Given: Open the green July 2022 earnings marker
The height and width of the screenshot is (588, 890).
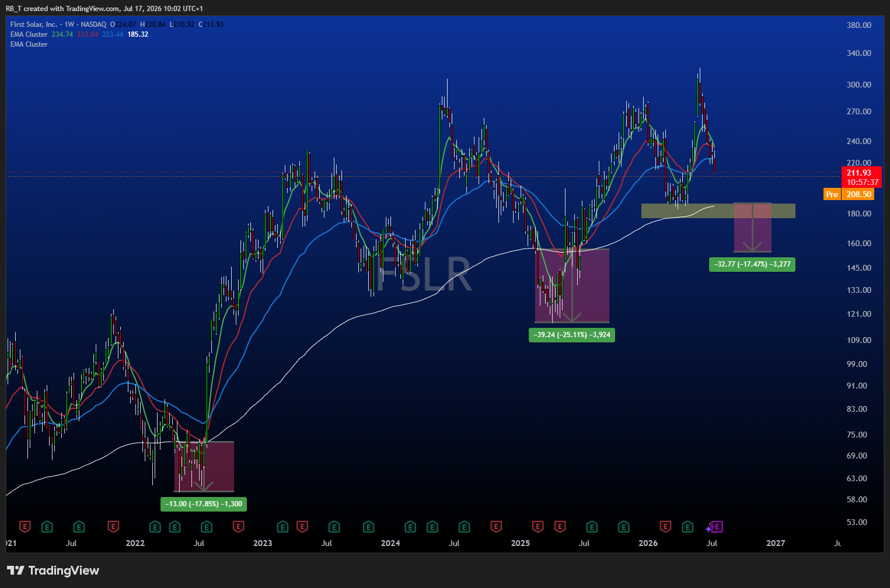Looking at the screenshot, I should pyautogui.click(x=207, y=527).
